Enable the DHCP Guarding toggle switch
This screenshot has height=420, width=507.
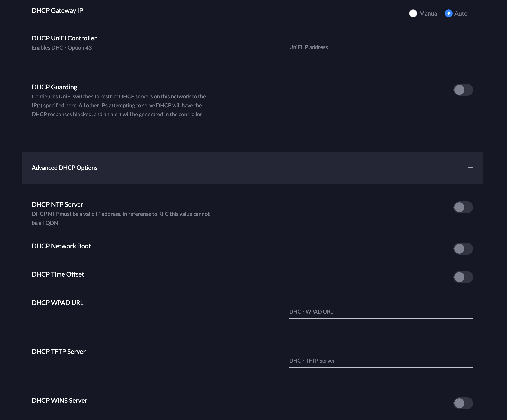[x=463, y=90]
